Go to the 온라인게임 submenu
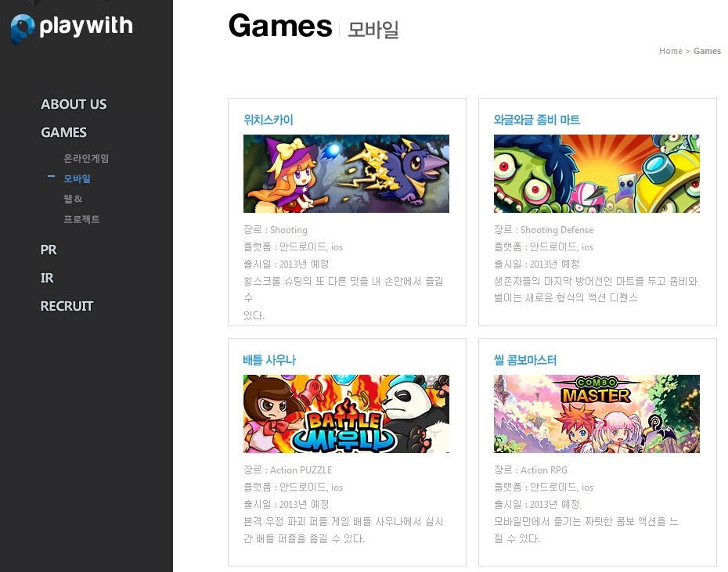 [86, 158]
